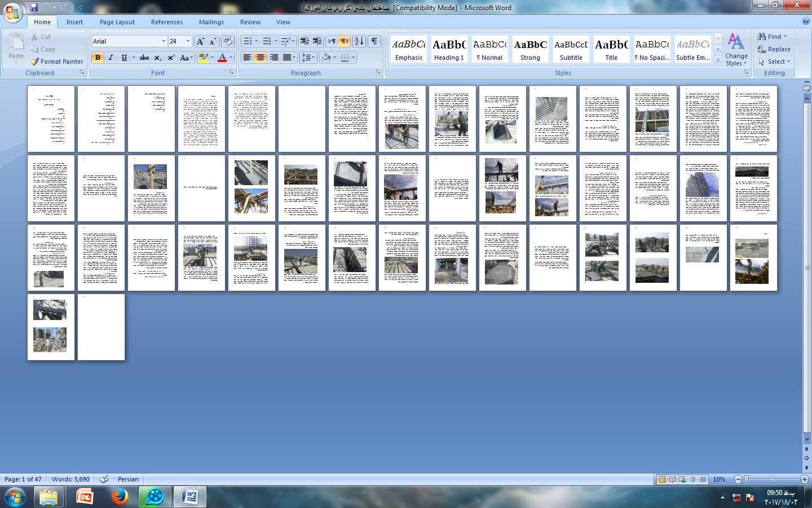Screen dimensions: 812x508
Task: Apply the Heading 1 style
Action: coord(449,50)
